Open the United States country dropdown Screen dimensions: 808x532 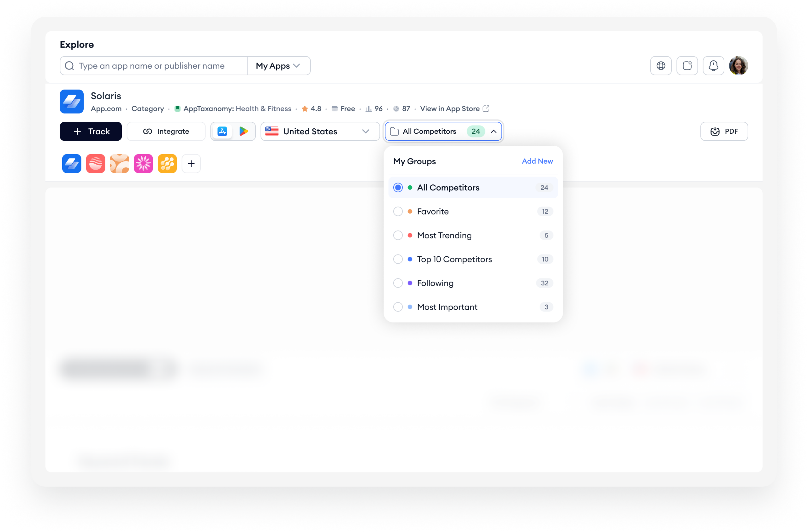[320, 131]
